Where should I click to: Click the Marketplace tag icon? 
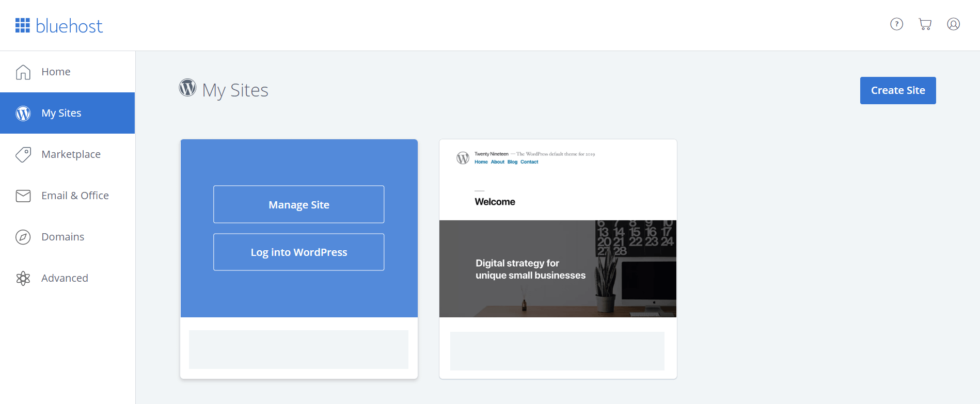23,154
